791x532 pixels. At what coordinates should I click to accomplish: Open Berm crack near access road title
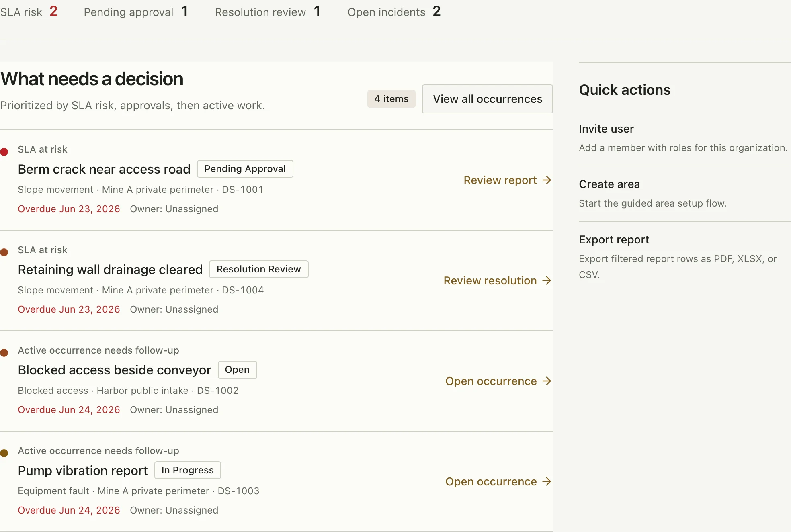tap(104, 169)
